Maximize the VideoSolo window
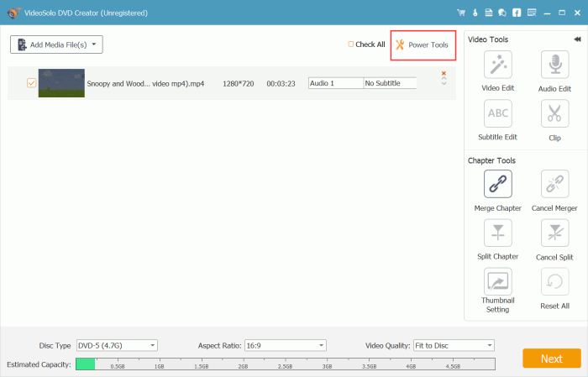Image resolution: width=588 pixels, height=377 pixels. pyautogui.click(x=562, y=13)
